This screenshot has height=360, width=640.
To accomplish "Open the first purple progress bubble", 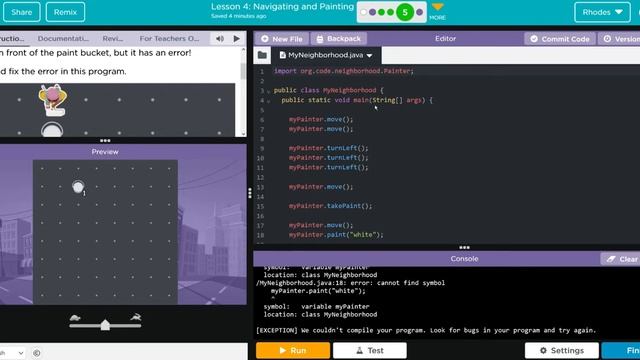I will (372, 12).
